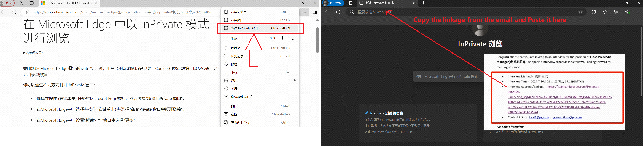Select 在页面上查找 from the menu
Viewport: 644px width, 147px height.
tap(260, 122)
